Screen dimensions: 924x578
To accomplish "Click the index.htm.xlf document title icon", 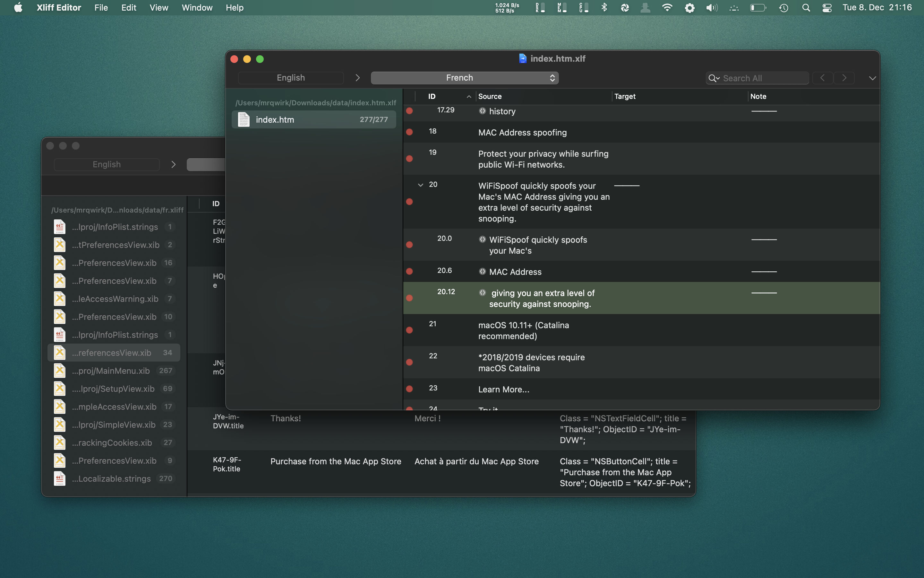I will (x=523, y=58).
